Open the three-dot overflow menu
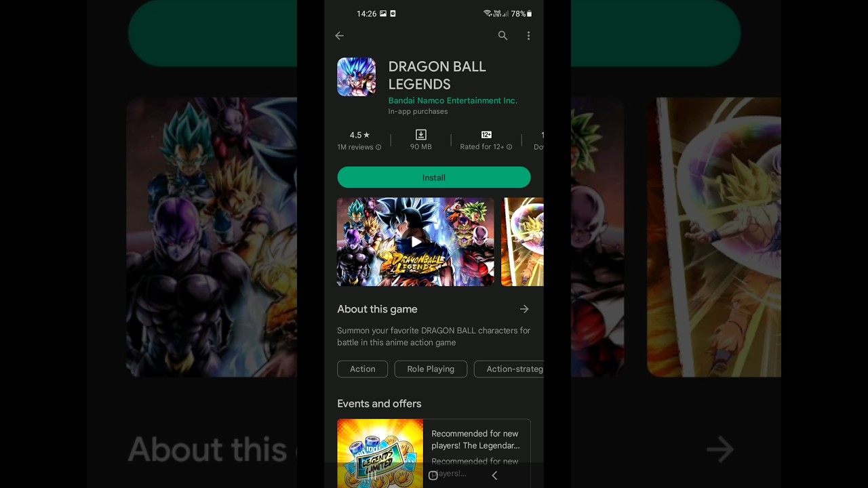868x488 pixels. click(x=528, y=36)
